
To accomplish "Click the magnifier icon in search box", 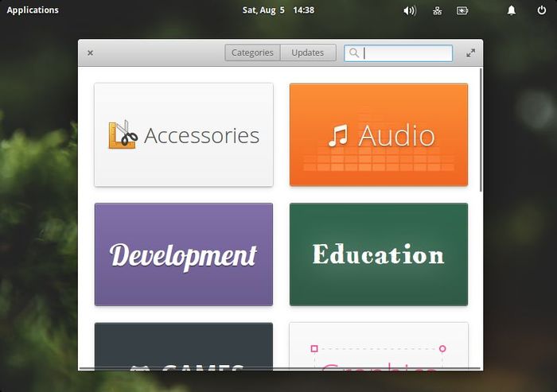I will click(354, 53).
